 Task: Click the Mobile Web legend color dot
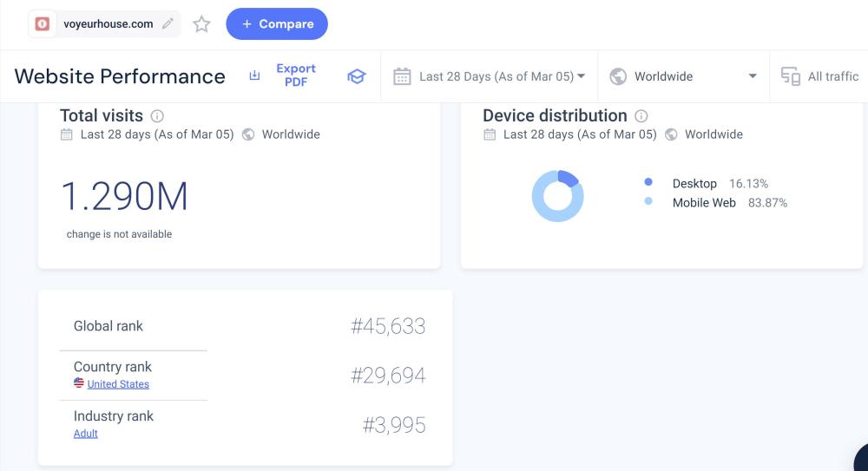[648, 202]
